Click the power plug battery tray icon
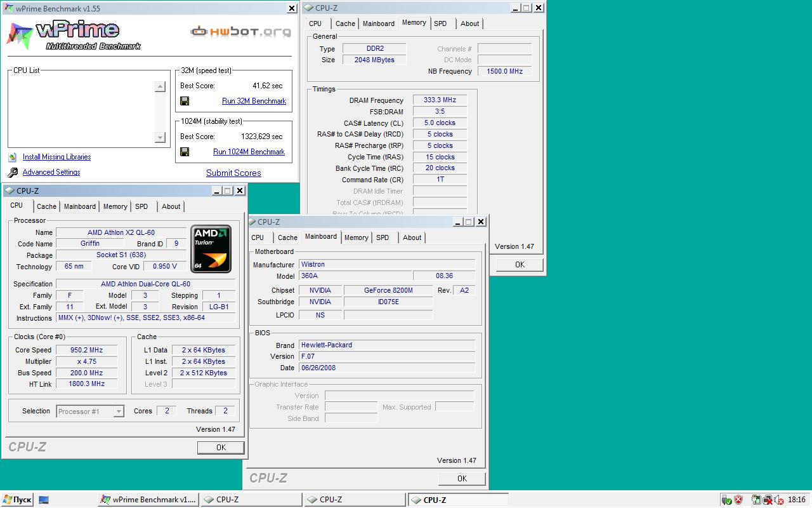This screenshot has height=508, width=812. click(x=756, y=500)
